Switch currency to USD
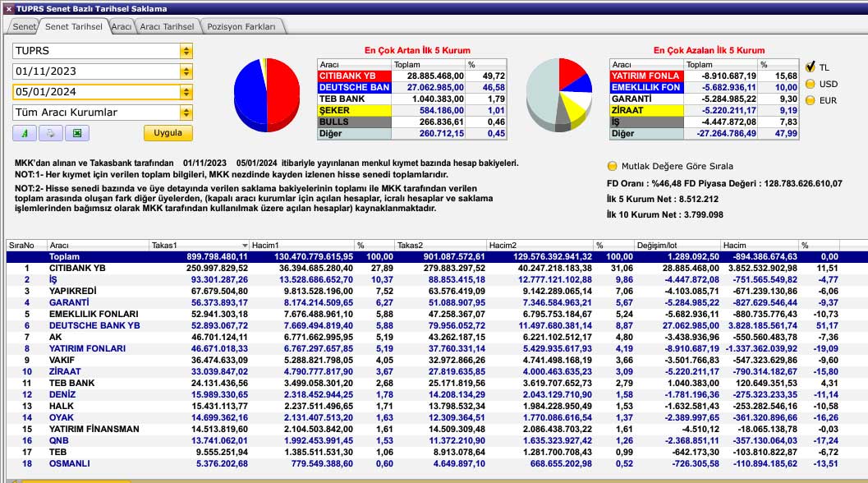Screen dimensions: 868x483 (x=811, y=84)
